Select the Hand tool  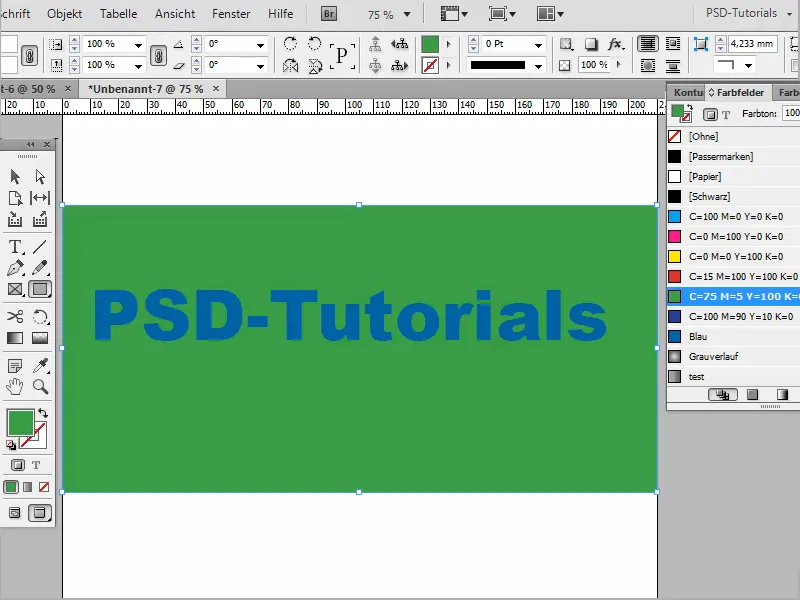[15, 387]
